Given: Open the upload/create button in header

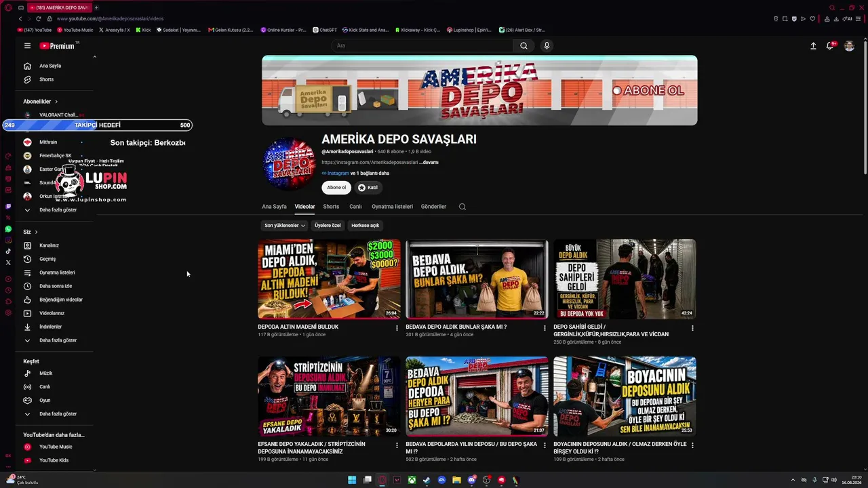Looking at the screenshot, I should pyautogui.click(x=813, y=46).
